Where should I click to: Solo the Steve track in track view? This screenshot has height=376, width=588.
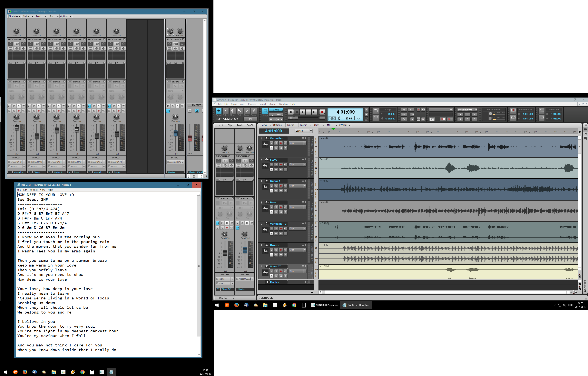tap(276, 164)
